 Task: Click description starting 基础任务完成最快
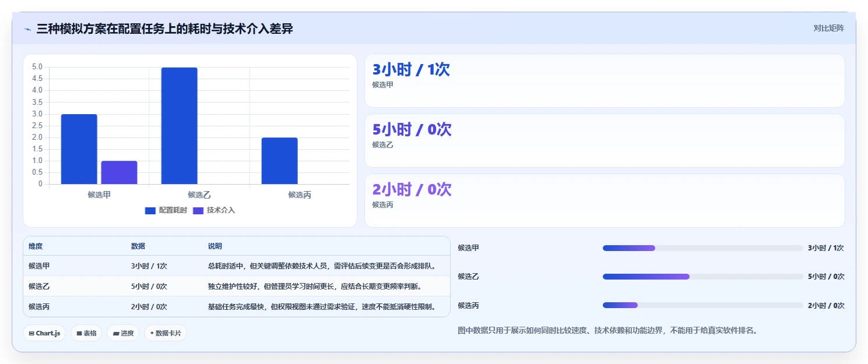tap(322, 307)
